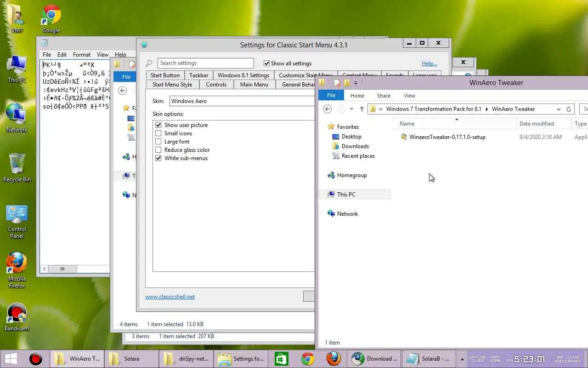
Task: Click the Classic Start Menu shell icon in title bar
Action: point(144,45)
